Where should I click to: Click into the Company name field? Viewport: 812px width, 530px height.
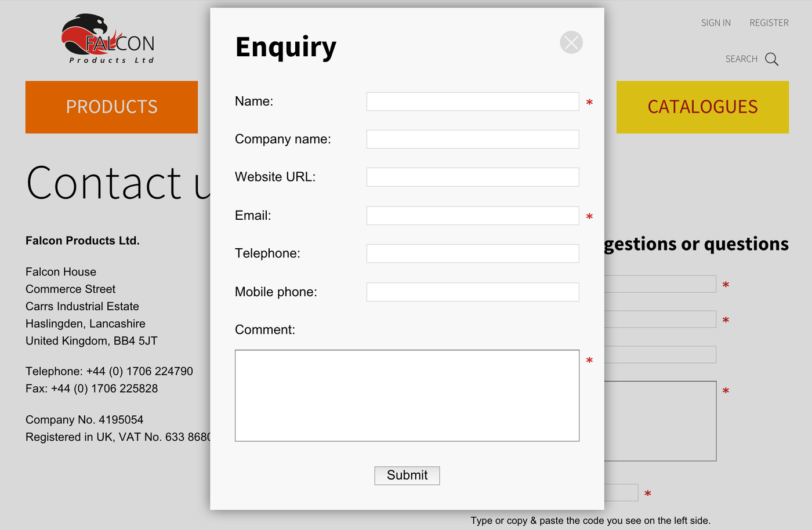pyautogui.click(x=472, y=139)
